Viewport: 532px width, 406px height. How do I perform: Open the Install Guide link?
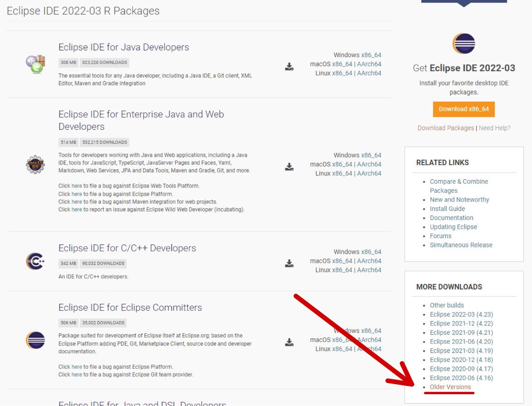(447, 209)
